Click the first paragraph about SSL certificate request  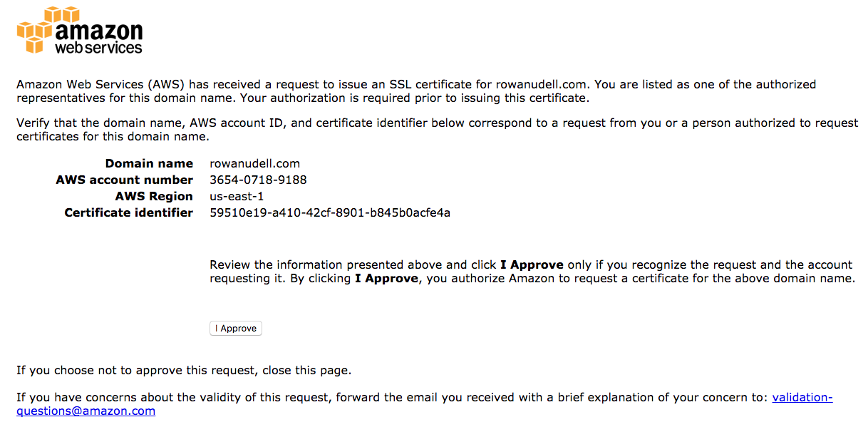tap(416, 91)
